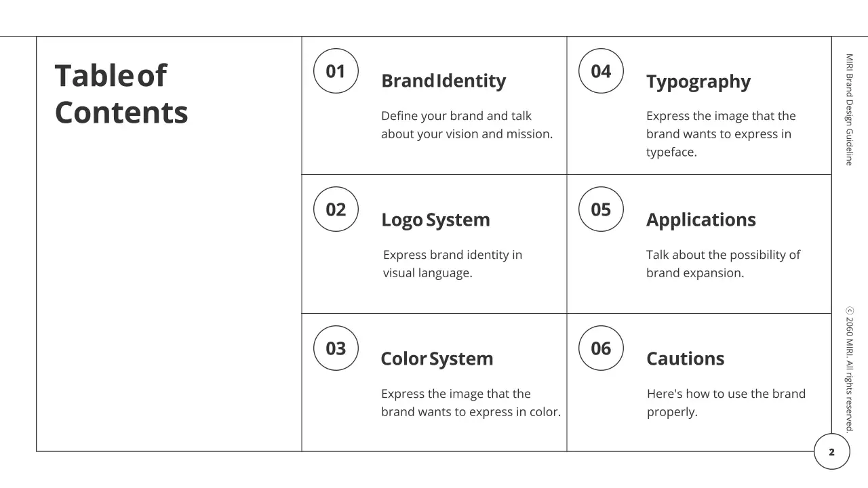
Task: Click the 'Express brand identity in visual language' text
Action: click(x=452, y=264)
